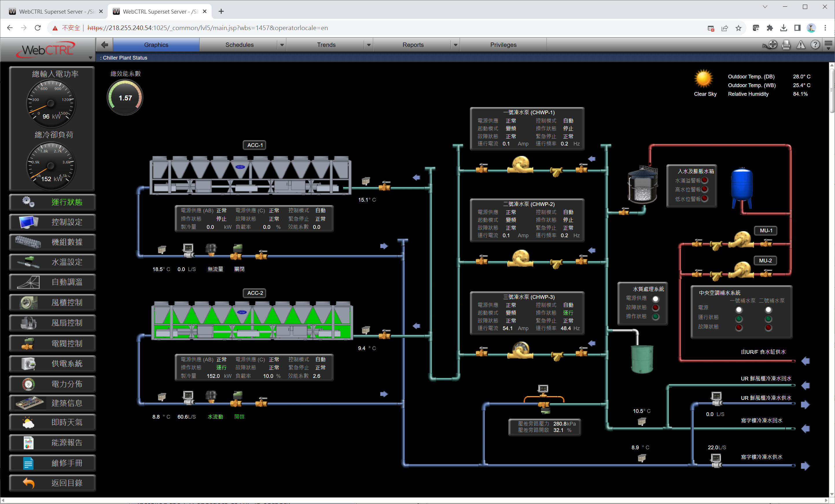835x504 pixels.
Task: Expand the Trends dropdown arrow
Action: click(x=369, y=45)
